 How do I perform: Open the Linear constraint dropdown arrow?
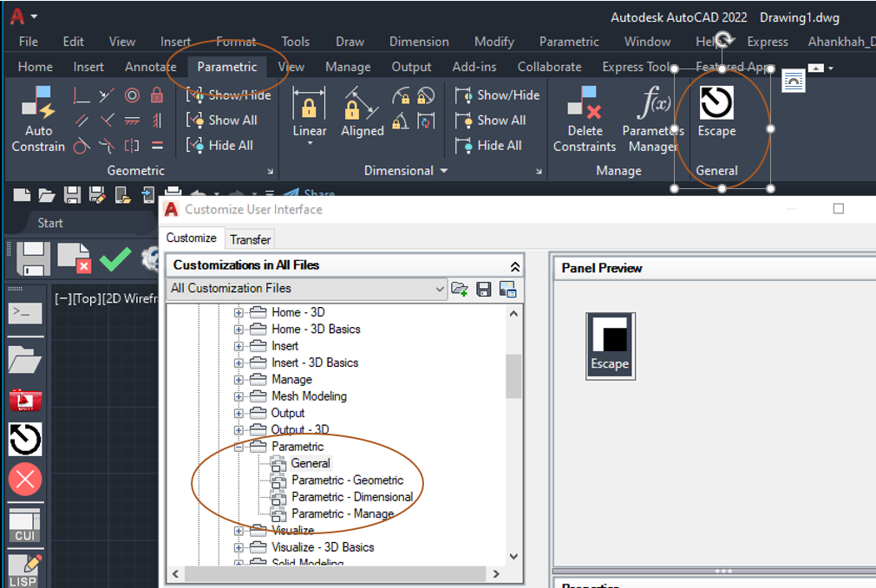tap(310, 143)
